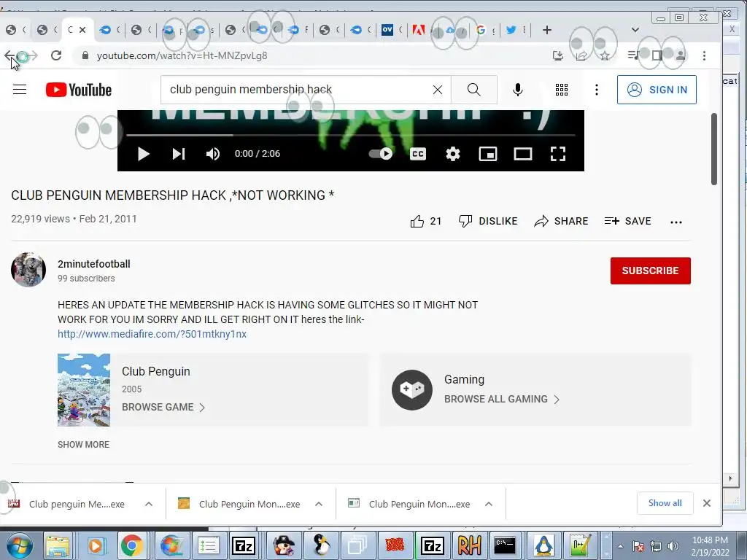
Task: Click the video progress bar
Action: pos(351,135)
